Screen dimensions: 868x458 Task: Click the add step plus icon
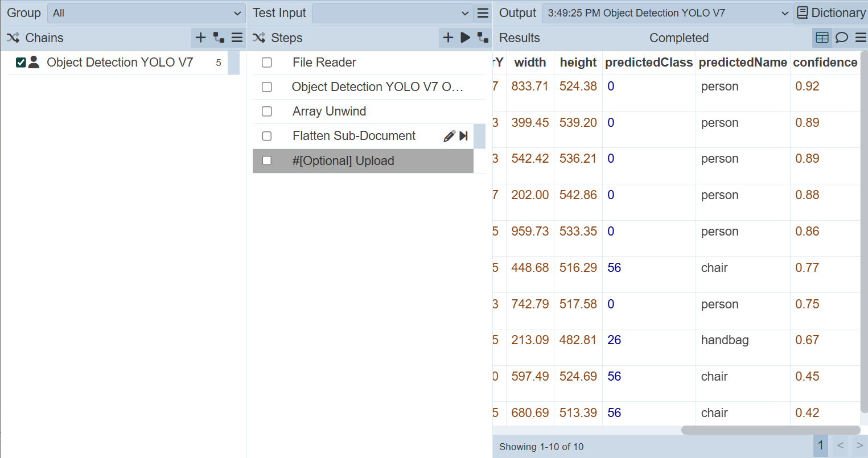pos(448,38)
